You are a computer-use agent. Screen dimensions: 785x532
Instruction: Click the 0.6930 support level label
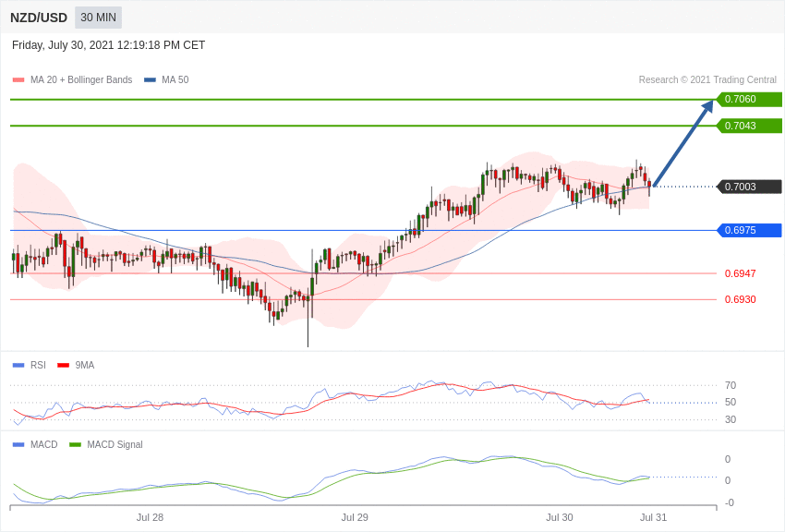click(740, 299)
